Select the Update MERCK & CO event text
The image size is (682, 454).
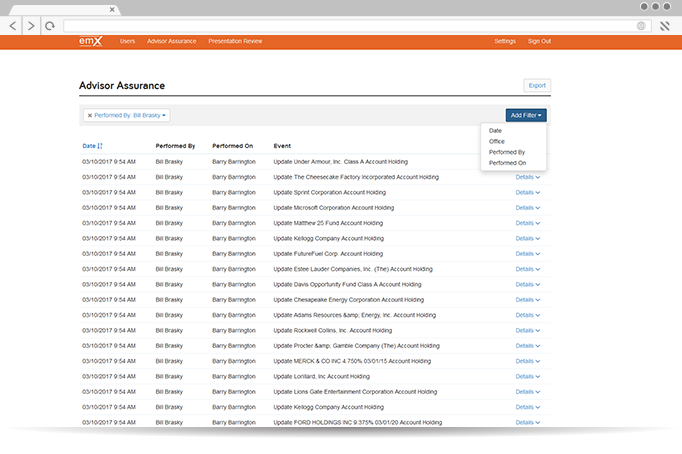click(352, 361)
